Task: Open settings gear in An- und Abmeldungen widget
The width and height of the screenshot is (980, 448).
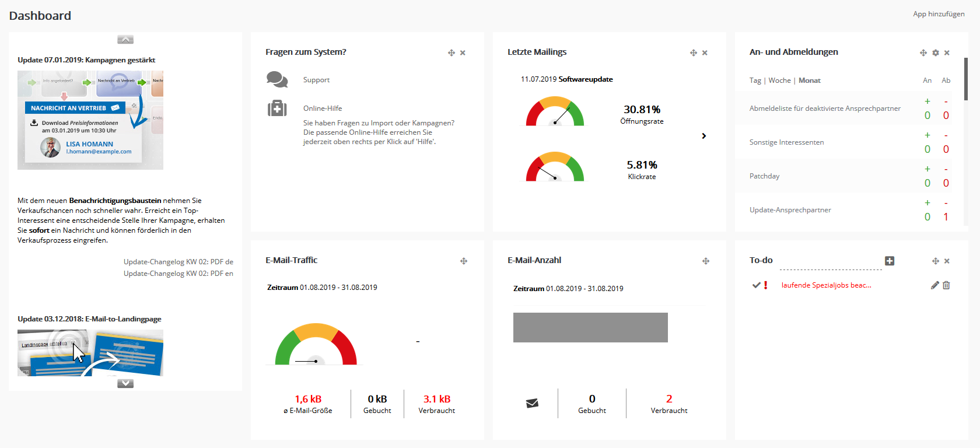Action: pos(936,53)
